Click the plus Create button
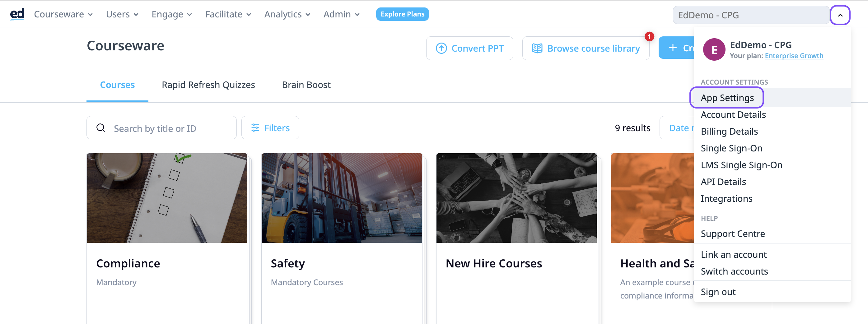The width and height of the screenshot is (868, 324). [676, 48]
